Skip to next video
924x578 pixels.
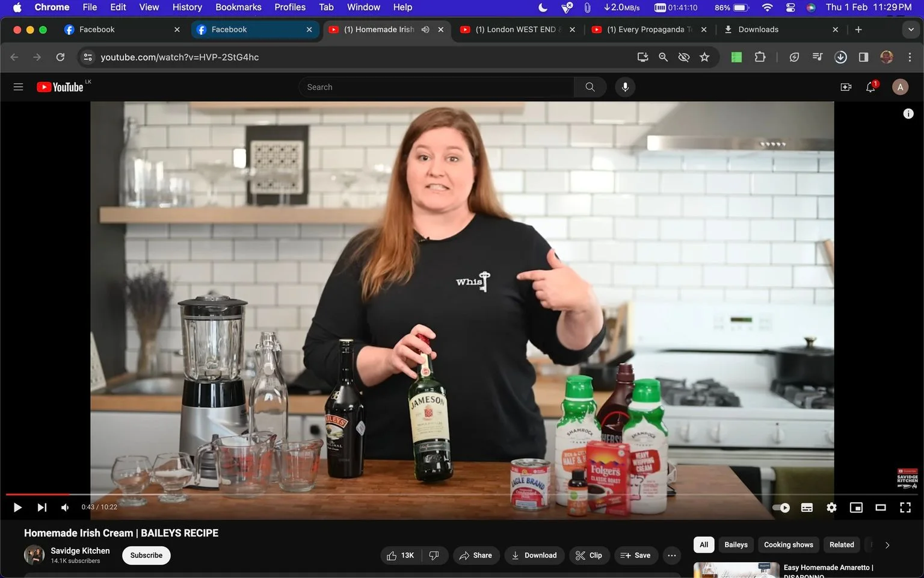point(42,508)
